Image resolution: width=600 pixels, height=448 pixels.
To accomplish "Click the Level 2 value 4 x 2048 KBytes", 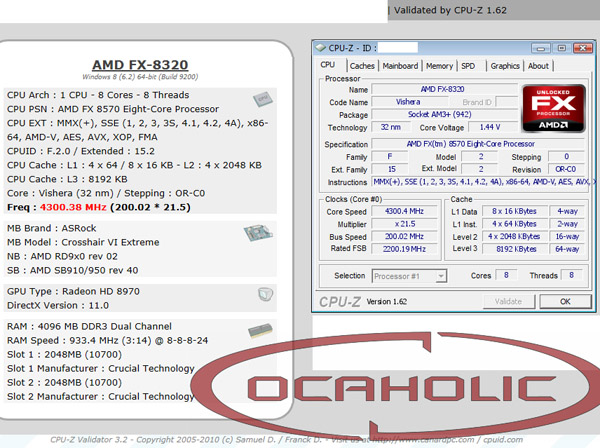I will [514, 236].
